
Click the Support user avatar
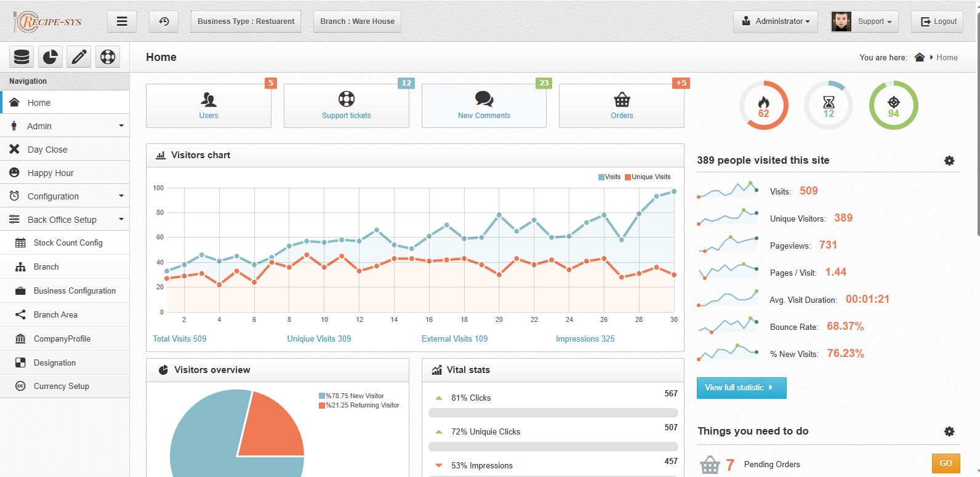[x=841, y=22]
